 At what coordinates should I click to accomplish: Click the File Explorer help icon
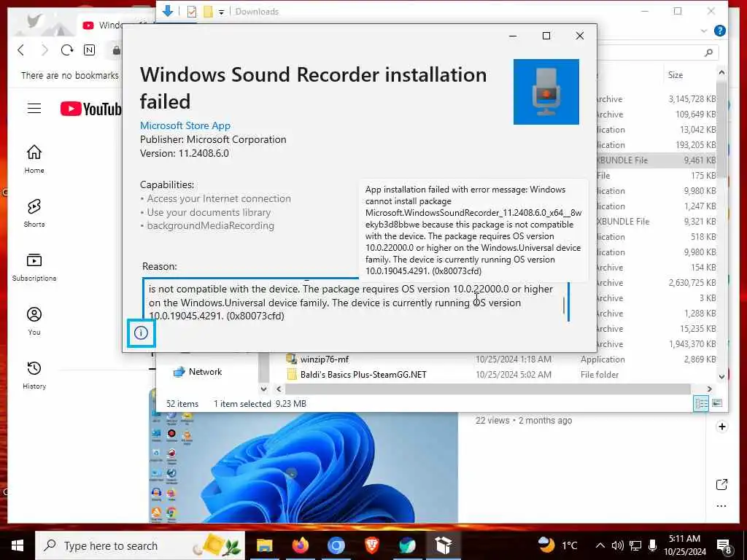[x=720, y=31]
